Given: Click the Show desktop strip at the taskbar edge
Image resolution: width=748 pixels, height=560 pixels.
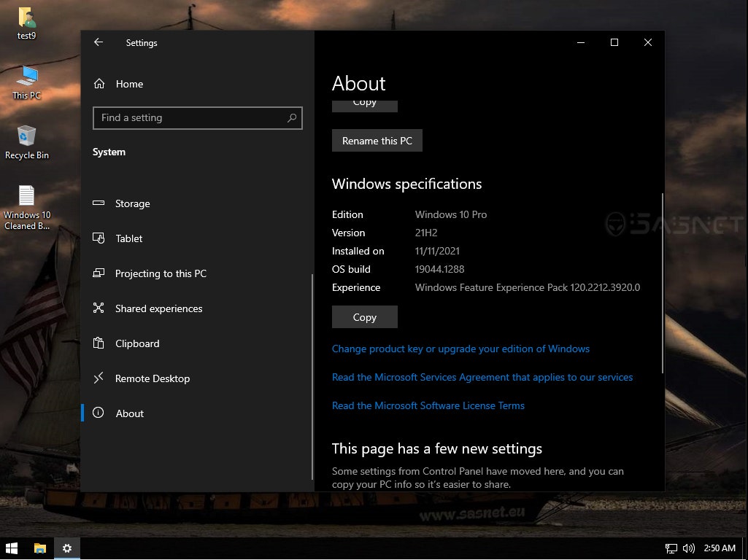Looking at the screenshot, I should tap(745, 548).
